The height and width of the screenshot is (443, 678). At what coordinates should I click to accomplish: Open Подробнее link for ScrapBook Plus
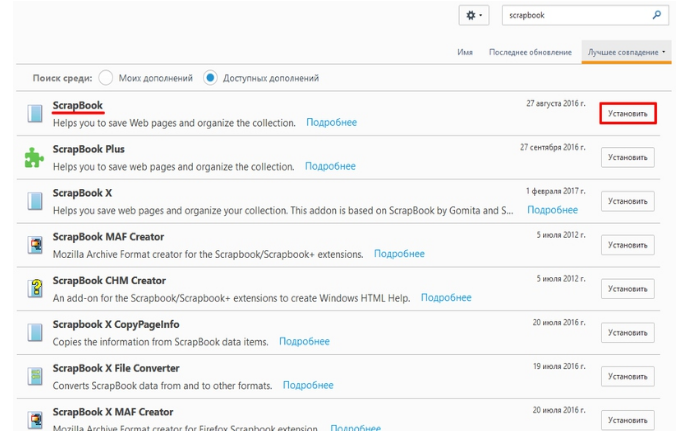click(330, 166)
